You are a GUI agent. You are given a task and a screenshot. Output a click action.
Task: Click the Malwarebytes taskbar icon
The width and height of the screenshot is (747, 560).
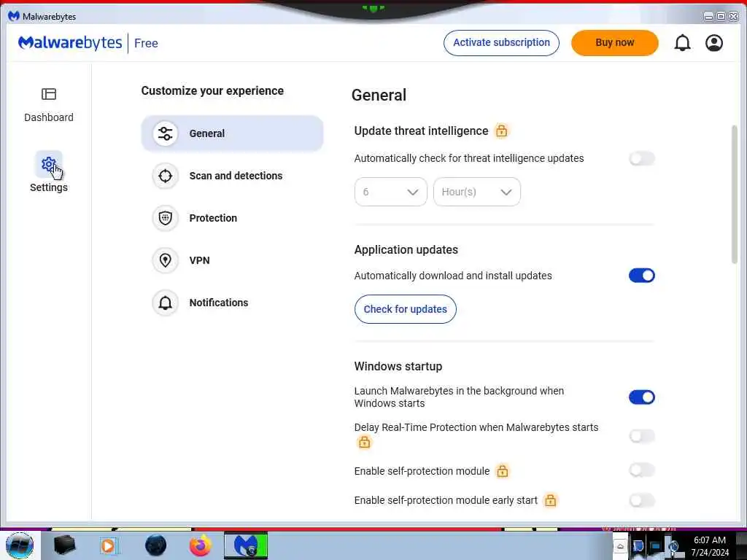pyautogui.click(x=246, y=545)
